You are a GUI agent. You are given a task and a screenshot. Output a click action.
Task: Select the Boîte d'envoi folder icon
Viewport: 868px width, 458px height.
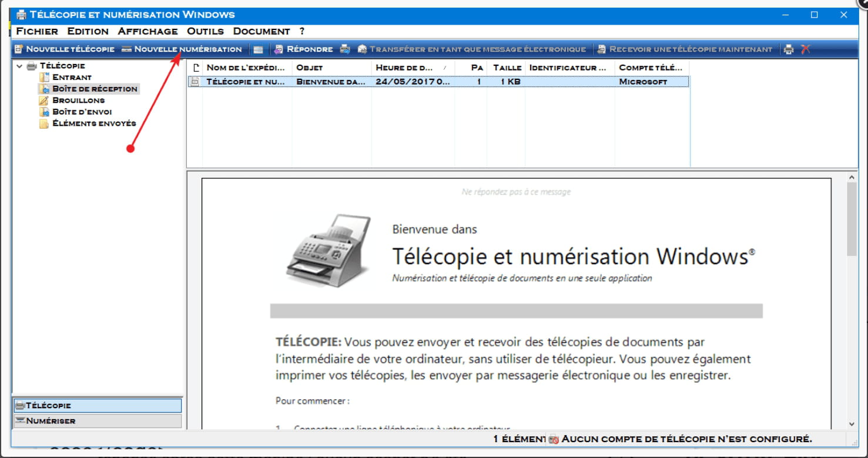pos(44,112)
